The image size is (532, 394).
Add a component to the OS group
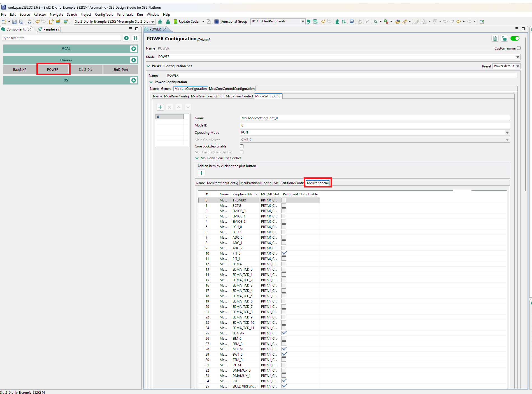pos(134,80)
